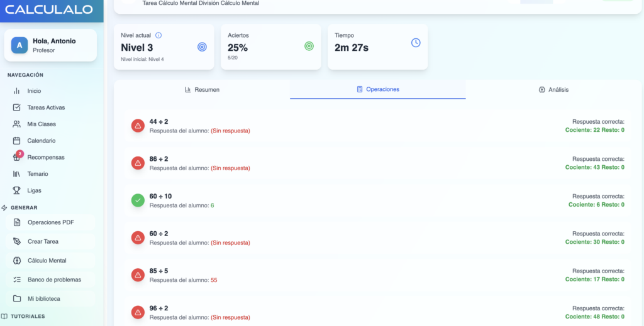Click the Nivel inicial: Nivel 4 text
The width and height of the screenshot is (644, 326).
142,60
